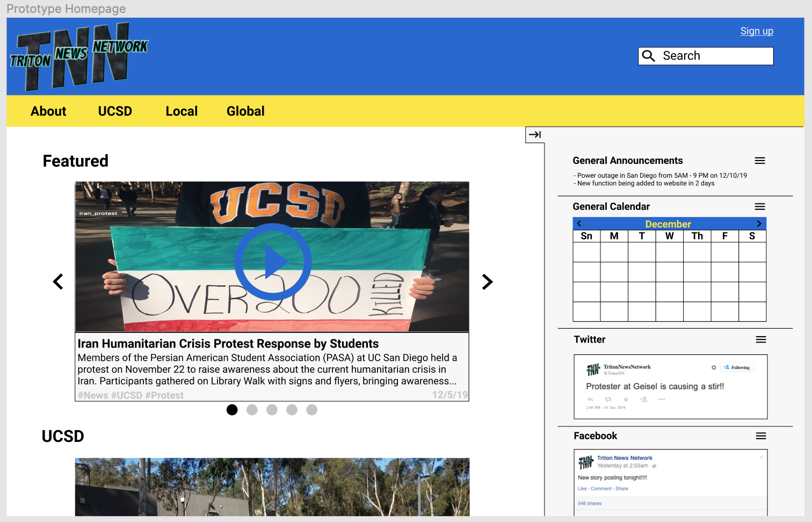Click the #UCSD hashtag
This screenshot has width=812, height=522.
click(127, 395)
